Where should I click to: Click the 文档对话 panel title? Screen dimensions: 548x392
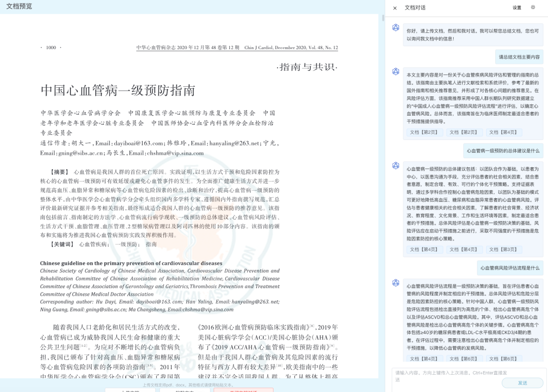coord(415,8)
